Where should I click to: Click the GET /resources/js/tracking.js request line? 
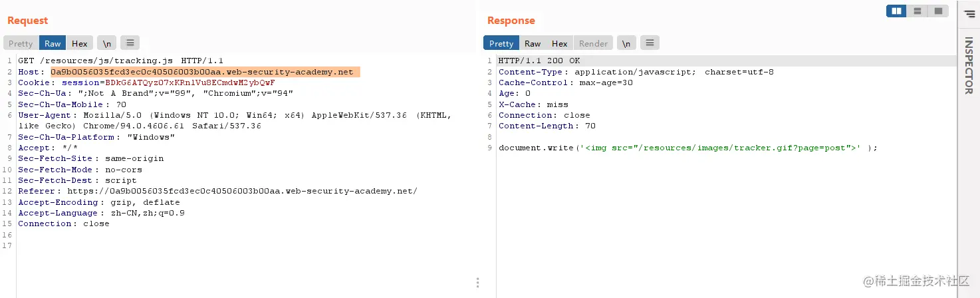click(120, 61)
